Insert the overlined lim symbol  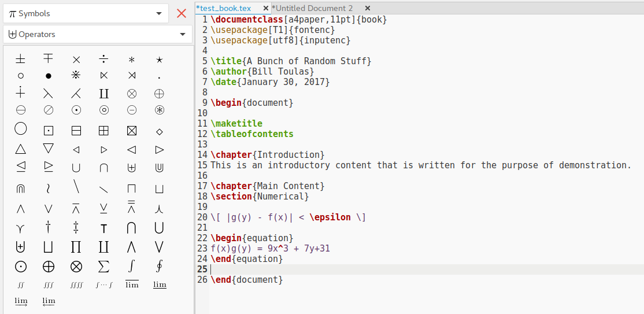coord(132,285)
